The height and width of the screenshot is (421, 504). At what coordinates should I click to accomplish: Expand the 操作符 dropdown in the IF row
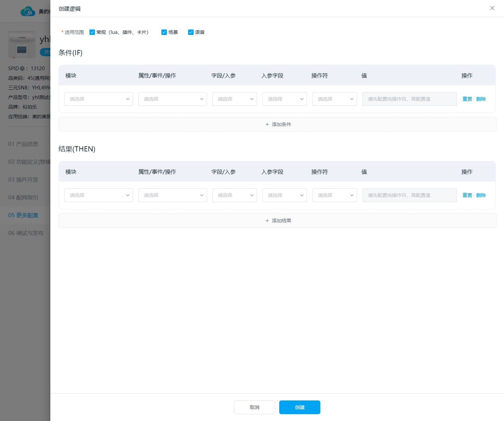pyautogui.click(x=335, y=99)
